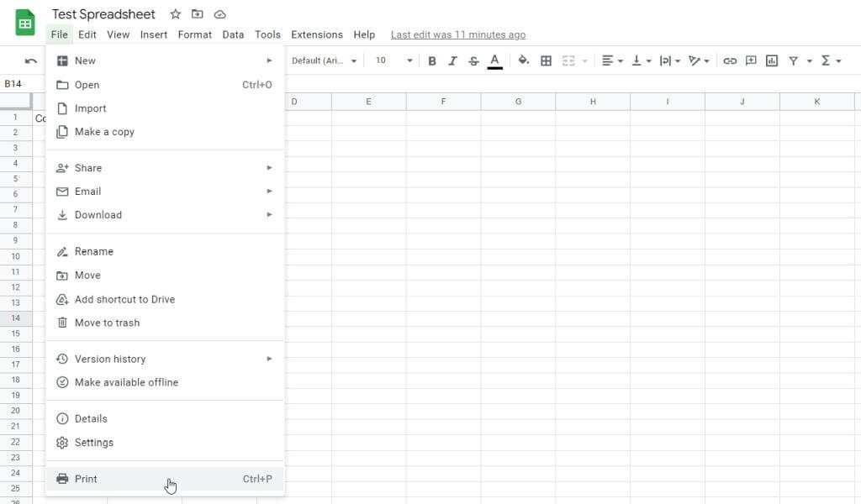Toggle strikethrough formatting

[x=473, y=60]
